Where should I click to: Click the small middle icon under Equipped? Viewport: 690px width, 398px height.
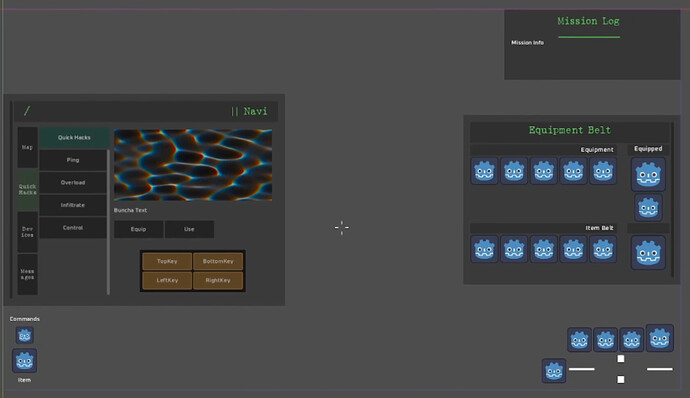tap(648, 207)
